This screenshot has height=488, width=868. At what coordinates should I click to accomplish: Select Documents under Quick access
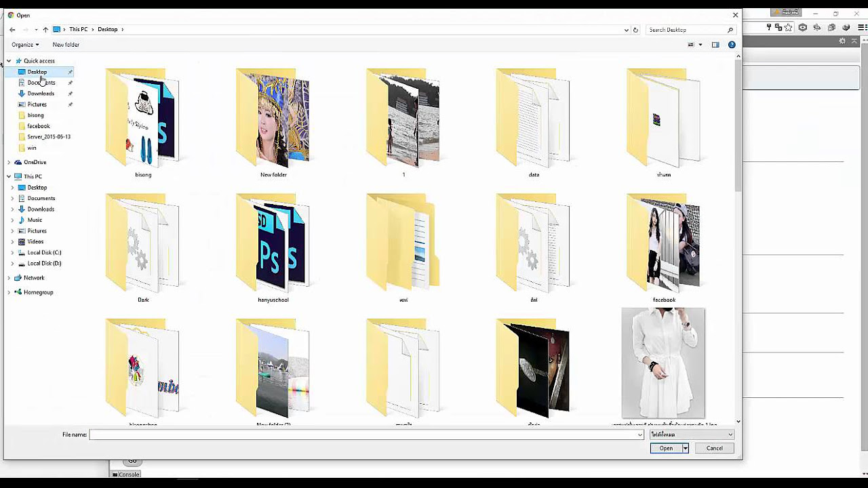tap(41, 83)
